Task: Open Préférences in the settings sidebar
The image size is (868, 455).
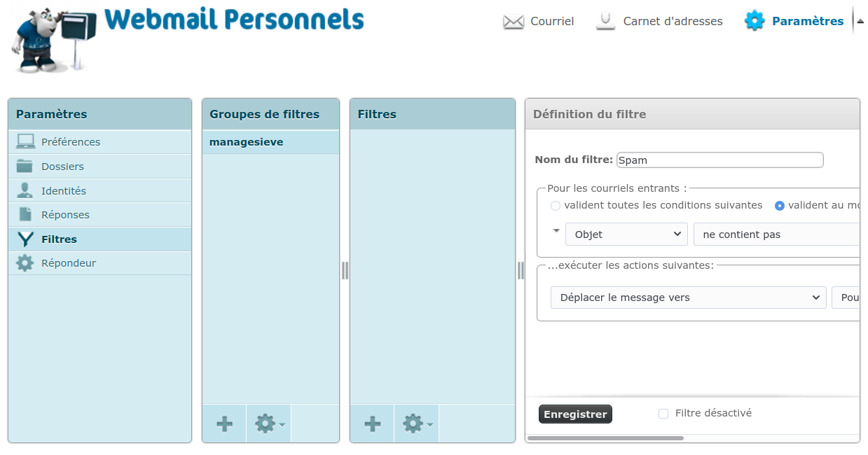Action: [70, 142]
